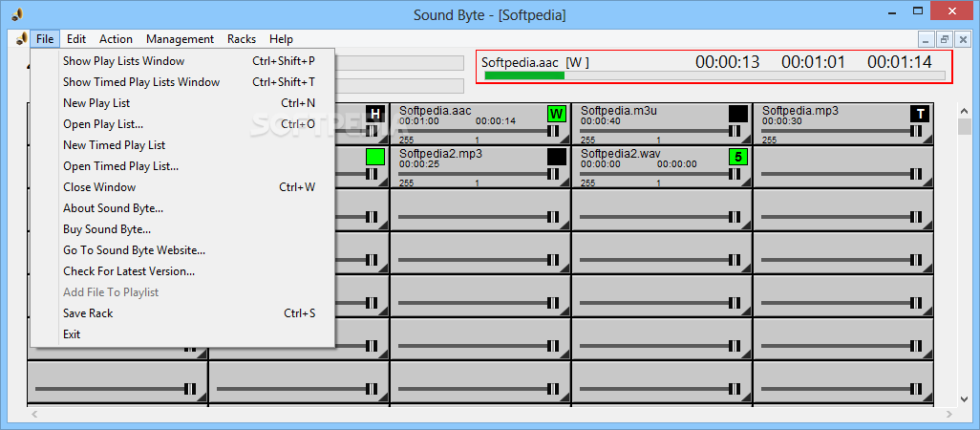Choose Show Timed Play Lists Window
This screenshot has width=980, height=430.
click(x=182, y=82)
